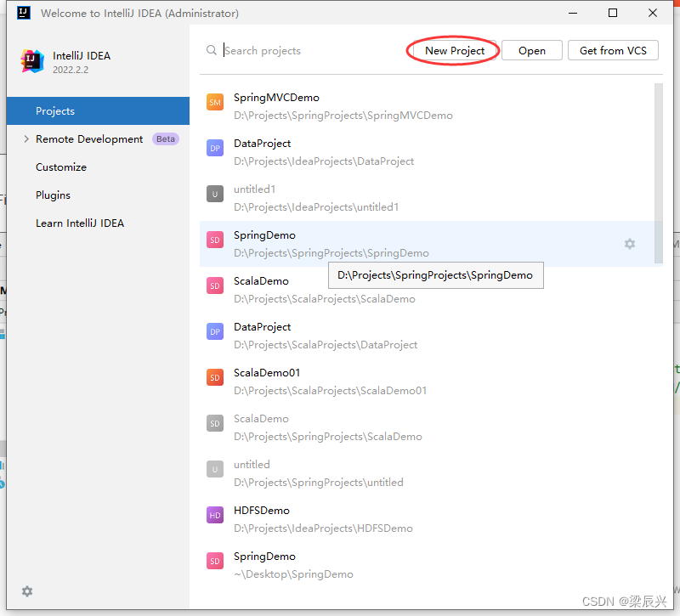This screenshot has width=680, height=616.
Task: Click the path D:\Projects\IdeaProjects\HDFSDemo
Action: [x=323, y=528]
